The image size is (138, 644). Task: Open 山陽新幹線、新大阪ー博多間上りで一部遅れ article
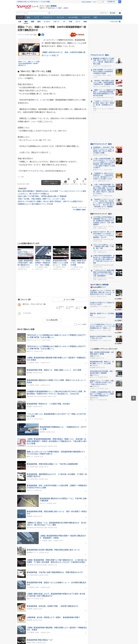(x=53, y=617)
